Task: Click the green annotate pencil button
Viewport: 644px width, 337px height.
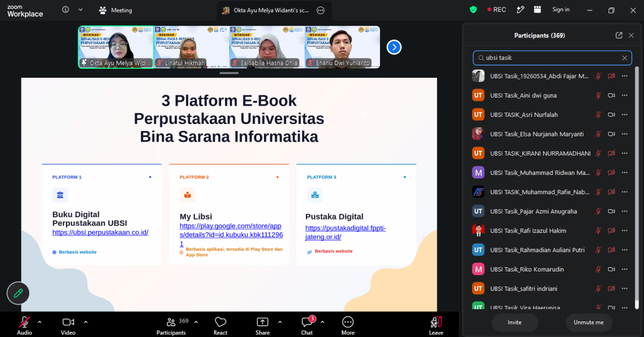Action: click(x=18, y=293)
